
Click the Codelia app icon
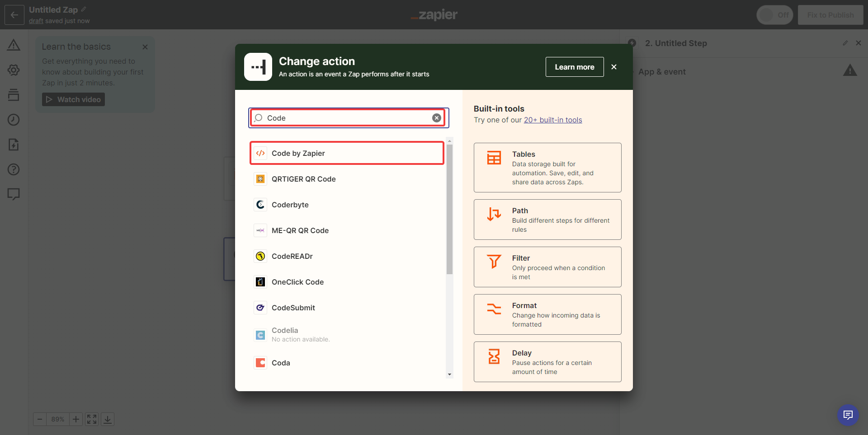(x=260, y=335)
